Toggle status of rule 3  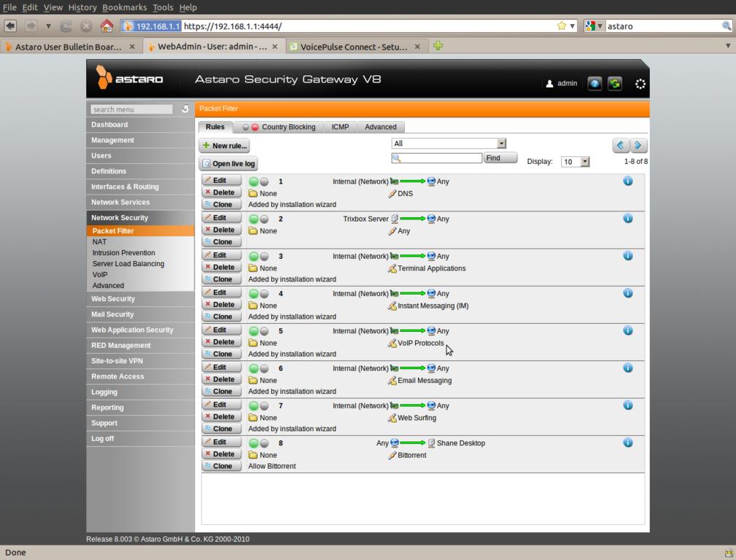pyautogui.click(x=259, y=256)
